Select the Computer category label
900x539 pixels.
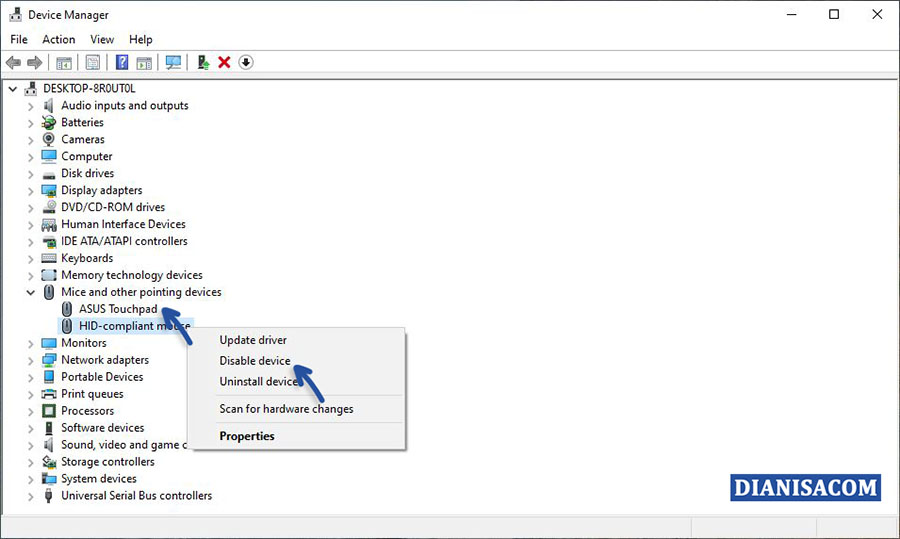(x=87, y=157)
